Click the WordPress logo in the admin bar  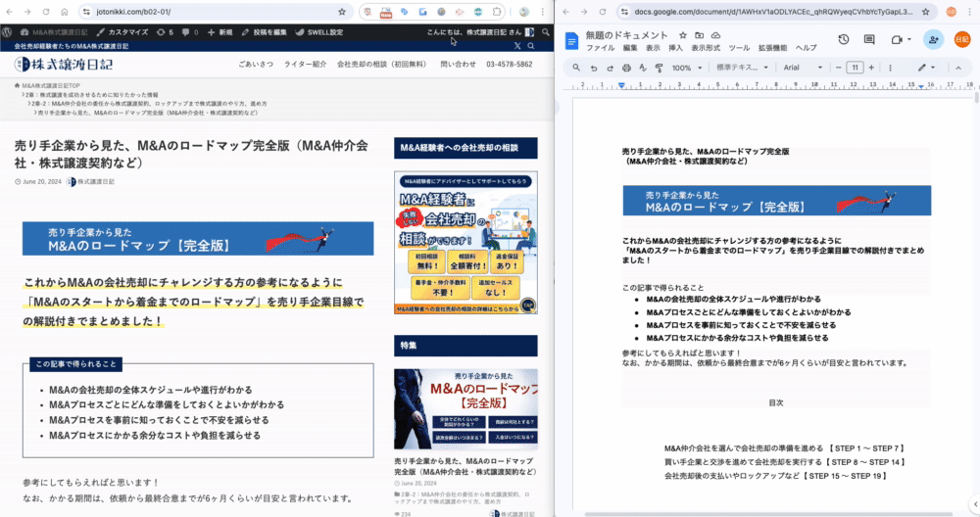tap(7, 32)
